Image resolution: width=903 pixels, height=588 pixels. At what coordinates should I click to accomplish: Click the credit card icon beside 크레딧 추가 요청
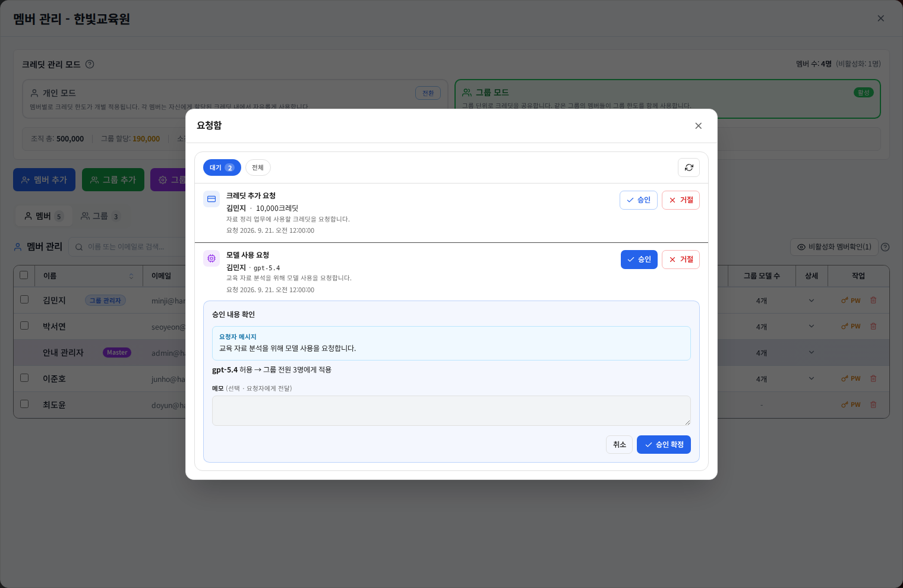tap(211, 199)
